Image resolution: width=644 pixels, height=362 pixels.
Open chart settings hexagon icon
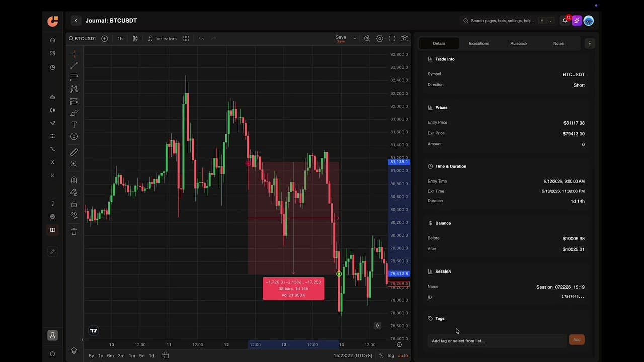pos(380,38)
